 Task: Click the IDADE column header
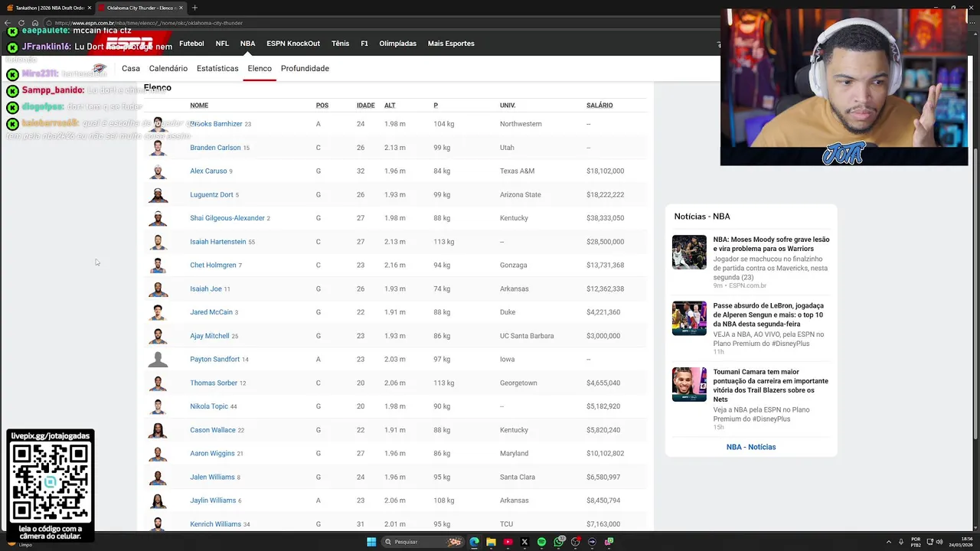[x=366, y=105]
